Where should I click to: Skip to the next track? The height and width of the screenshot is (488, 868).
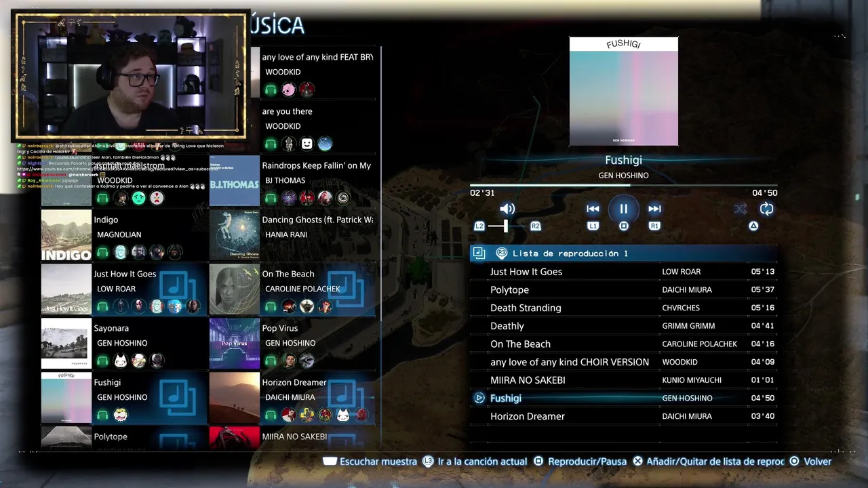pyautogui.click(x=654, y=209)
